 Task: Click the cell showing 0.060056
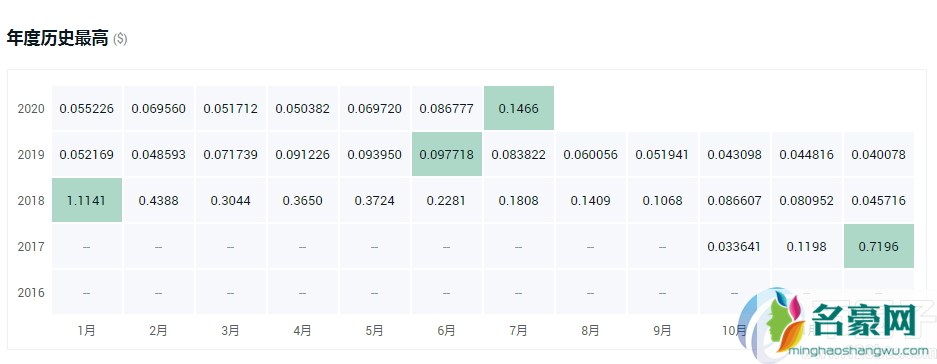(x=590, y=154)
